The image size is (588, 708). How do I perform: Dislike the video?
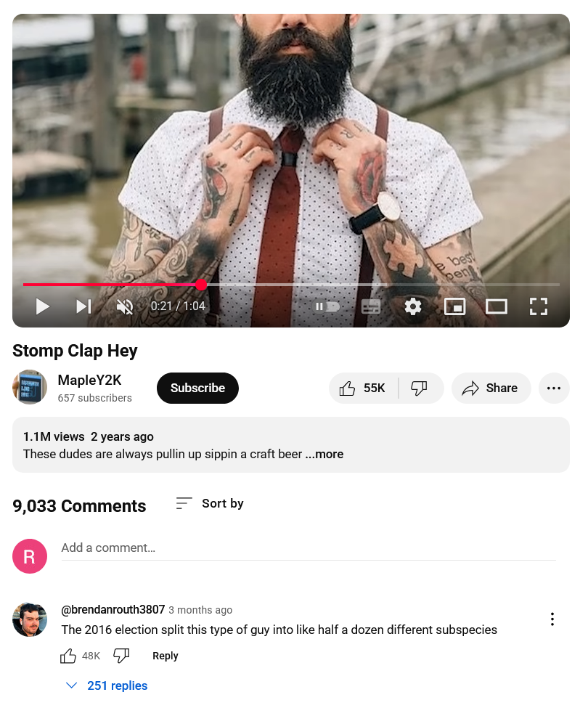point(420,388)
